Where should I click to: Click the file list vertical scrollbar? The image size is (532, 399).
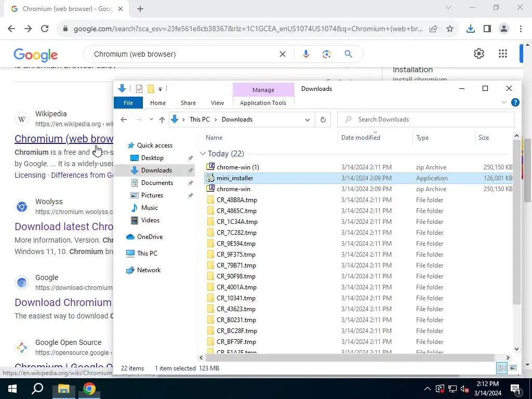pyautogui.click(x=516, y=221)
